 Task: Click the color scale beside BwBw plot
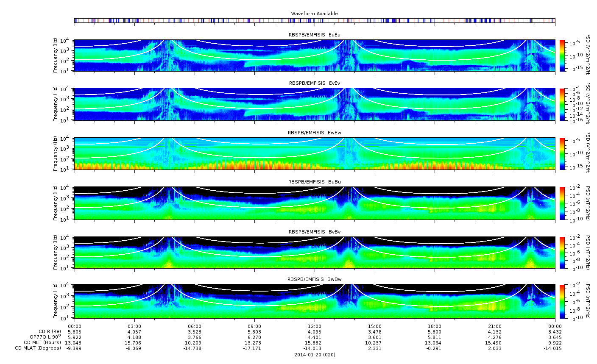click(x=563, y=301)
